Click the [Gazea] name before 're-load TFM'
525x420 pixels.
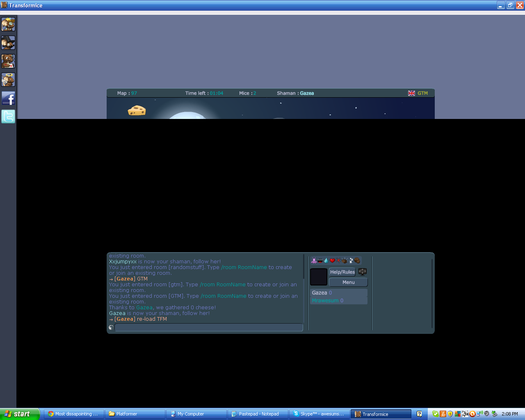125,319
